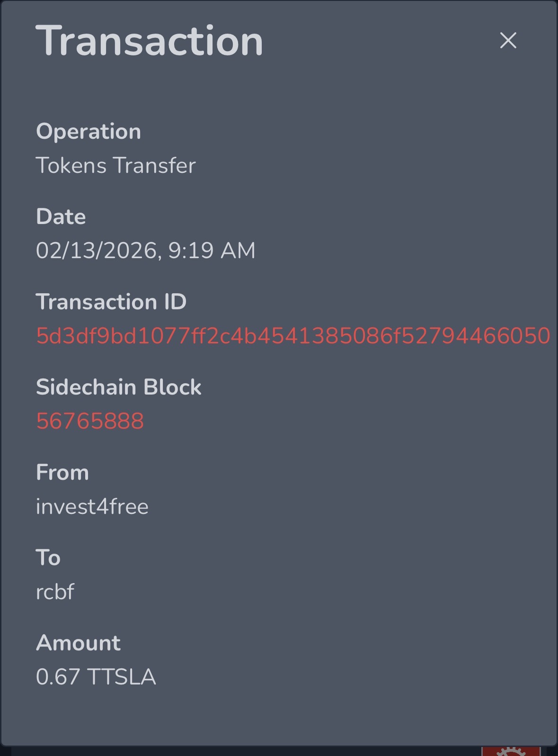
Task: Select the Tokens Transfer operation text
Action: [115, 165]
